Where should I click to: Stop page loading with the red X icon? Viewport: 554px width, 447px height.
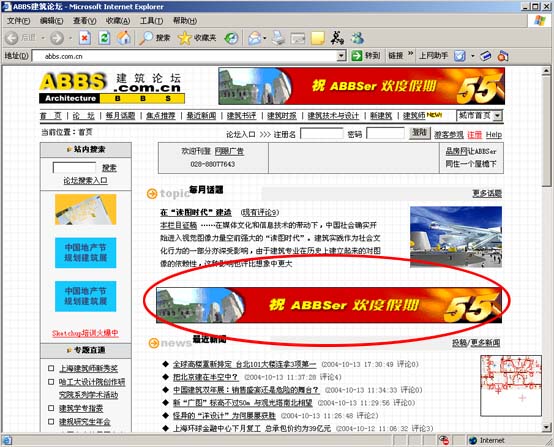(x=85, y=38)
